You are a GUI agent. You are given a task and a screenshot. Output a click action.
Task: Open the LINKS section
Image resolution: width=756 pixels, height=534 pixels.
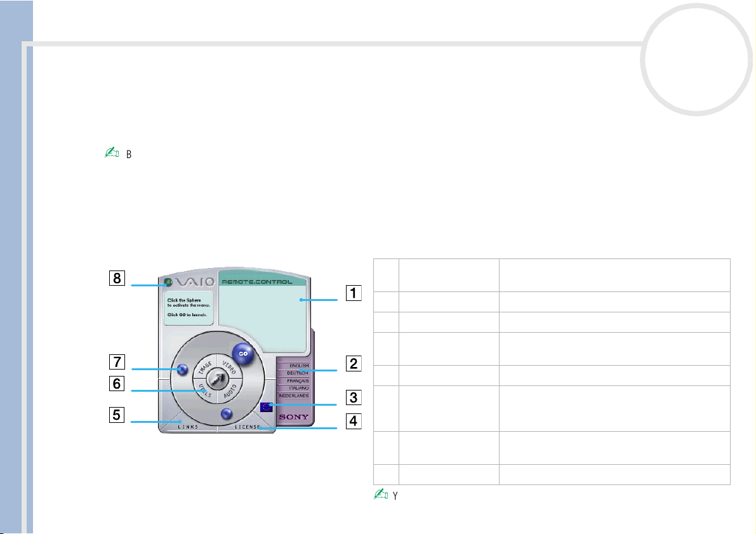pyautogui.click(x=188, y=427)
